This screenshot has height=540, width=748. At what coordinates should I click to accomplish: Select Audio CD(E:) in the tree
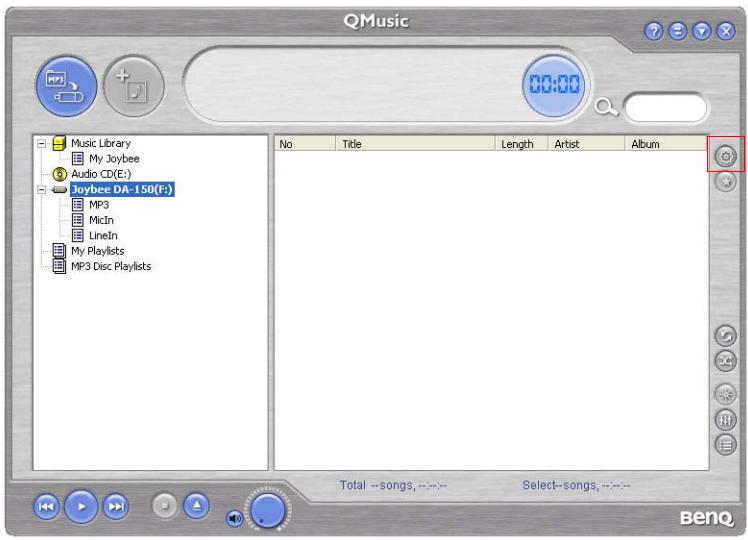(101, 174)
